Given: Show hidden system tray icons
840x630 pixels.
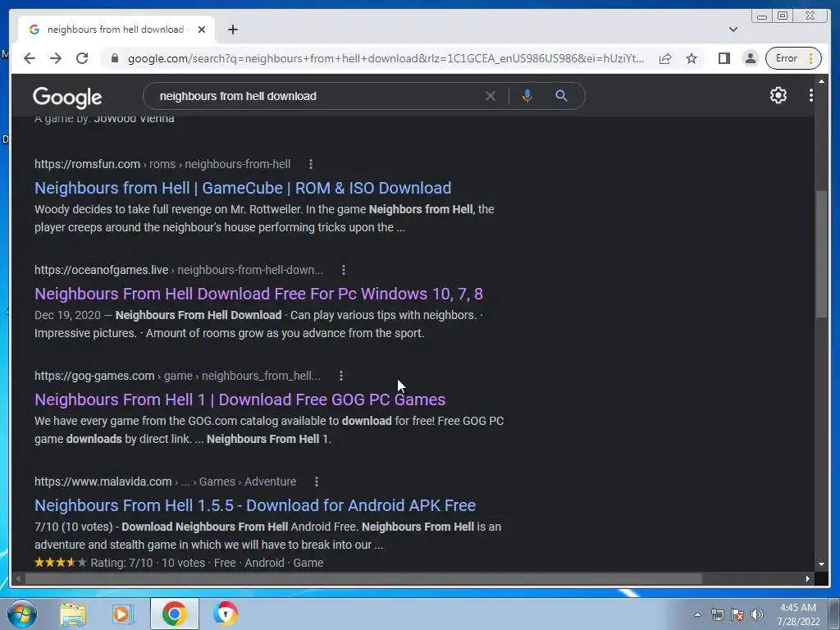Looking at the screenshot, I should point(697,614).
